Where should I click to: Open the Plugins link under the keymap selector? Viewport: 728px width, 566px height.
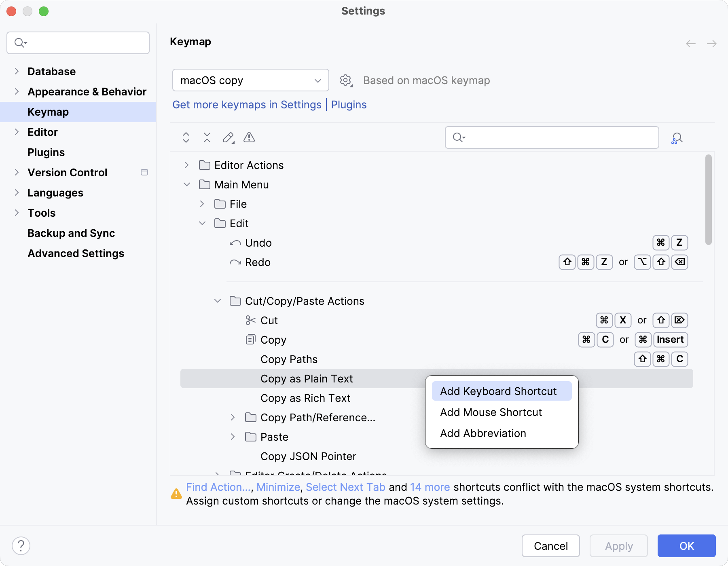tap(349, 104)
